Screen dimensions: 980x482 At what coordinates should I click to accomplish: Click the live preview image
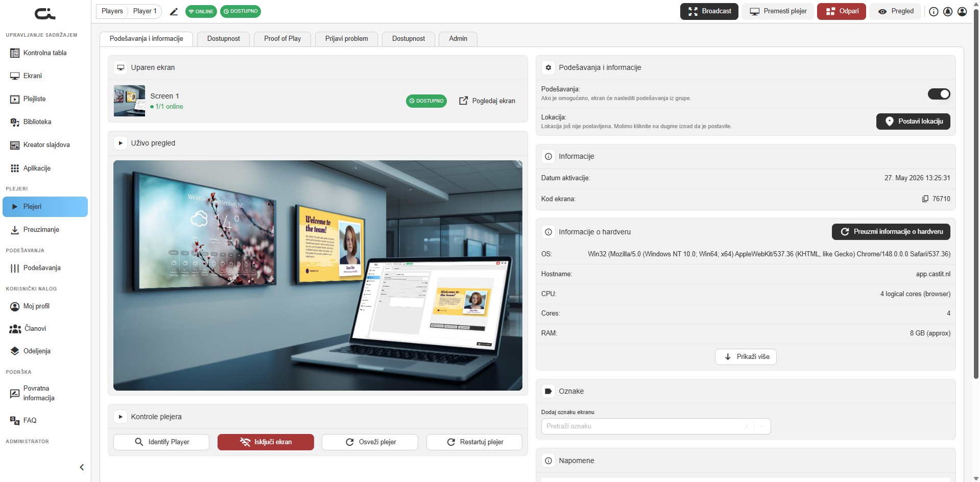pyautogui.click(x=318, y=276)
